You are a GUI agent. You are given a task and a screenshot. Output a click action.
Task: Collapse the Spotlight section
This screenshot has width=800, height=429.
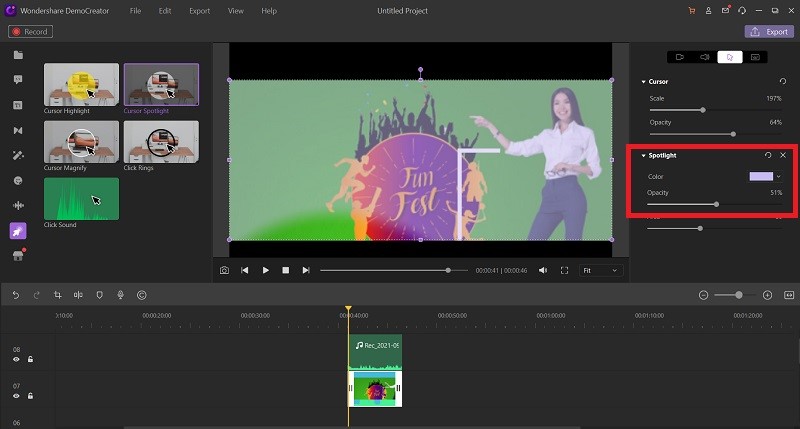pyautogui.click(x=643, y=156)
